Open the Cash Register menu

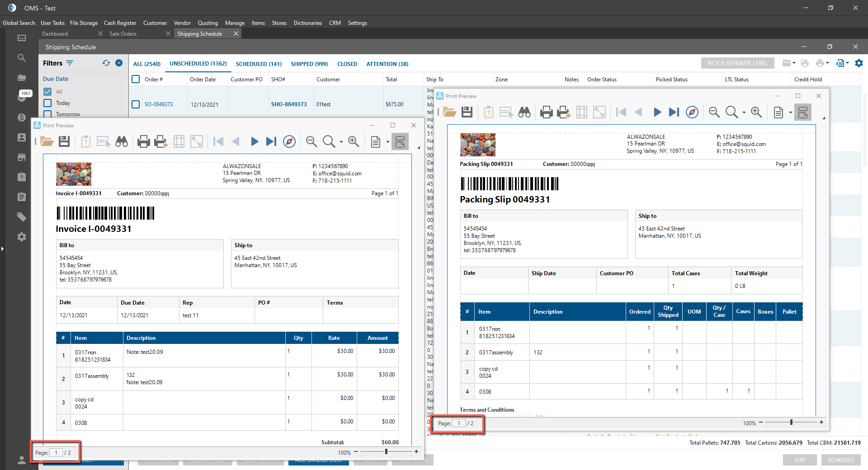pyautogui.click(x=120, y=23)
